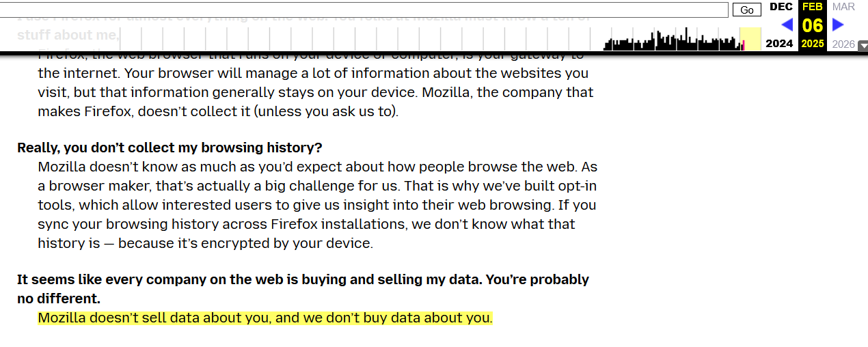Select the DEC month capture link

tap(781, 7)
